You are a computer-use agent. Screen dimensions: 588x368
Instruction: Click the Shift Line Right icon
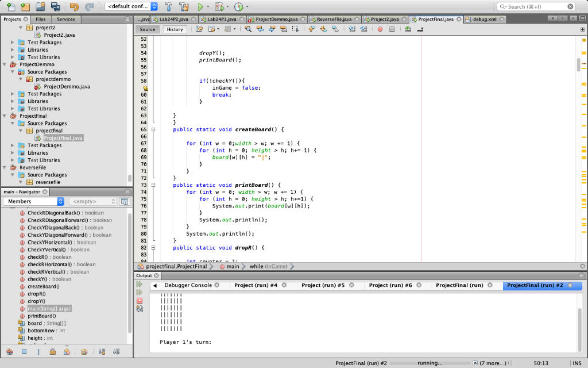[363, 29]
